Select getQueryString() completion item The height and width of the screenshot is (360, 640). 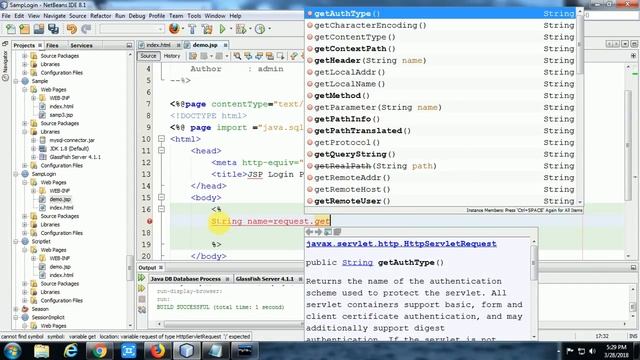[x=441, y=154]
